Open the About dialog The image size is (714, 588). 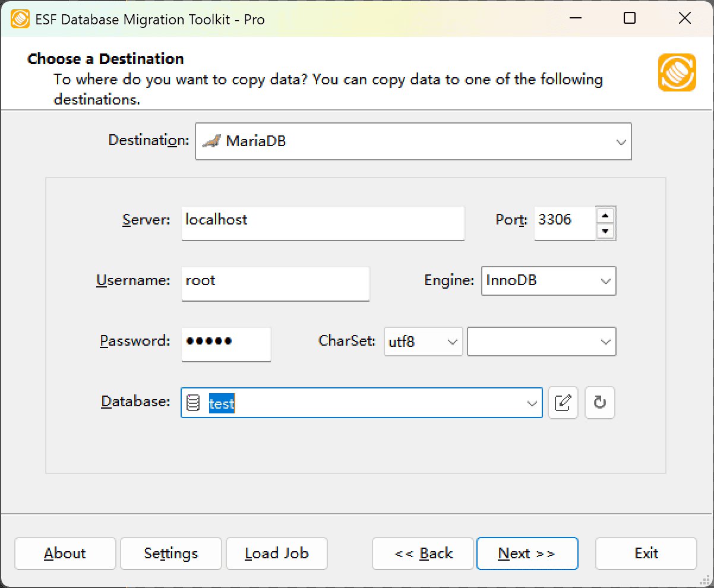point(65,554)
